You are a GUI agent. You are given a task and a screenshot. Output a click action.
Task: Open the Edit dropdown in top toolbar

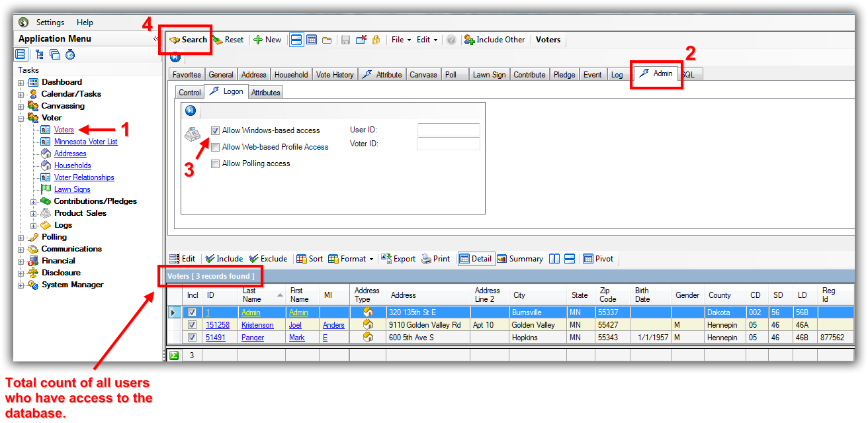pyautogui.click(x=427, y=40)
